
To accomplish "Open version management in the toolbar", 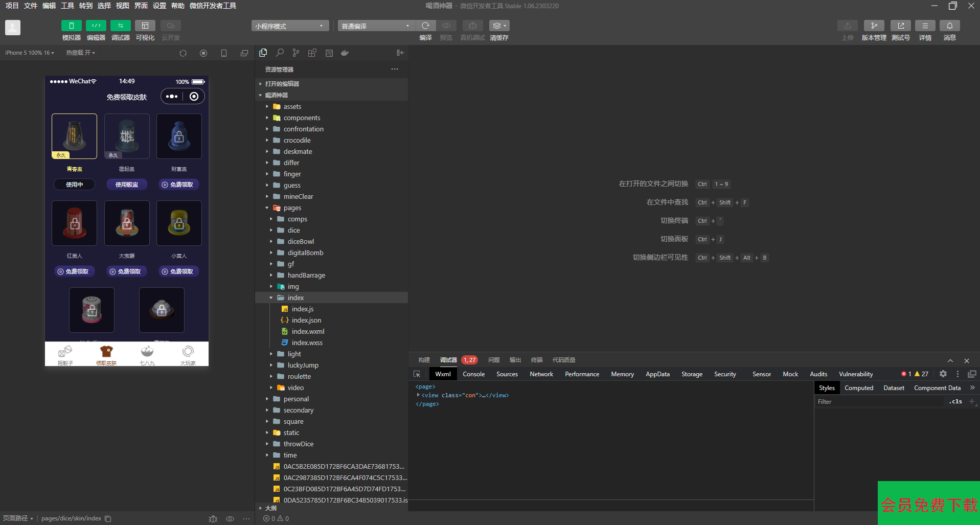I will tap(874, 26).
